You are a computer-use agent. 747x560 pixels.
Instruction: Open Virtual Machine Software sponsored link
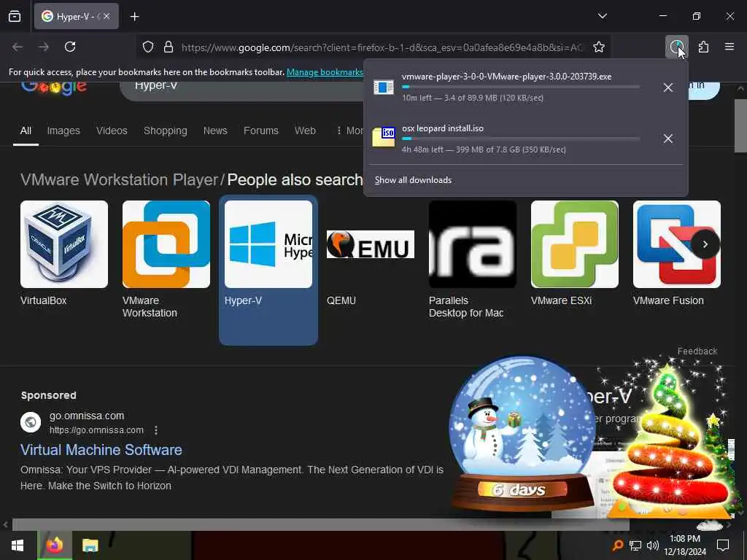coord(101,449)
